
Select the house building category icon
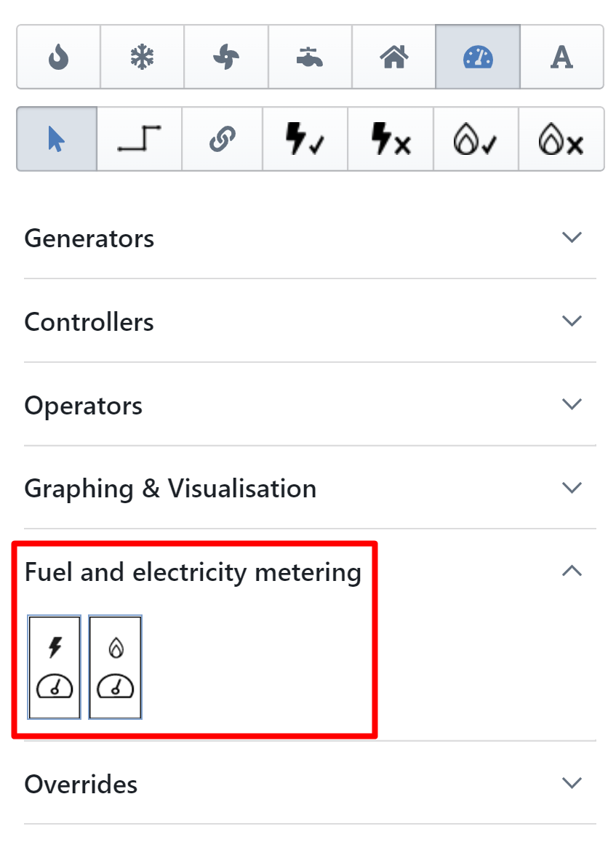pyautogui.click(x=393, y=57)
